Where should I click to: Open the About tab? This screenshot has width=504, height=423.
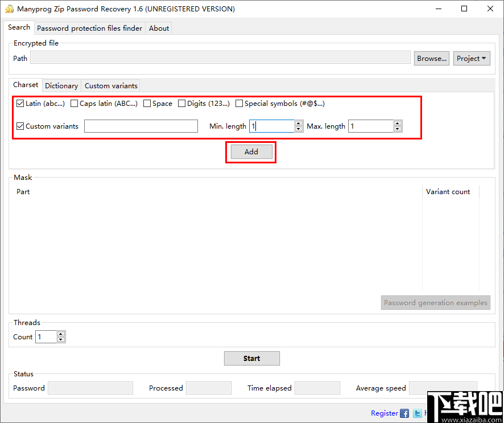[158, 28]
